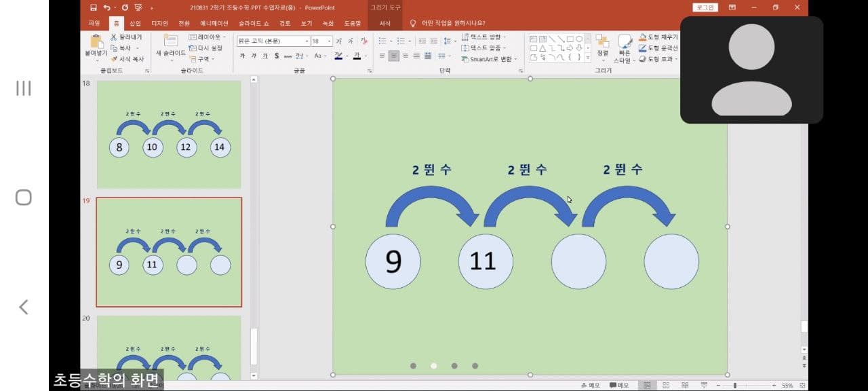Viewport: 868px width, 391px height.
Task: Click the zoom in plus button
Action: point(774,385)
